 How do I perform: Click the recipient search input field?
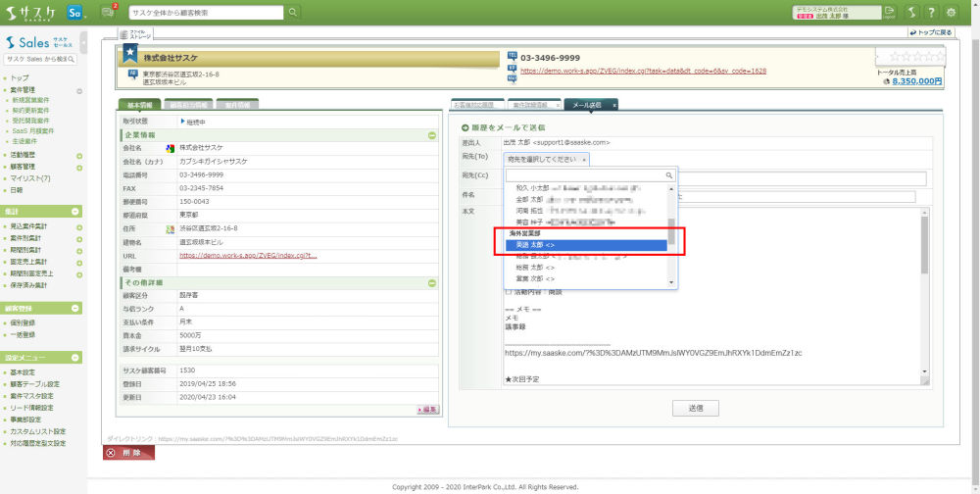[x=585, y=174]
